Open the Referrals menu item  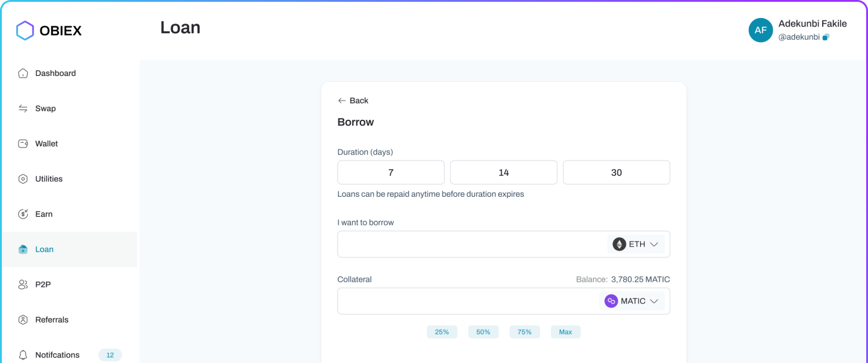(52, 320)
